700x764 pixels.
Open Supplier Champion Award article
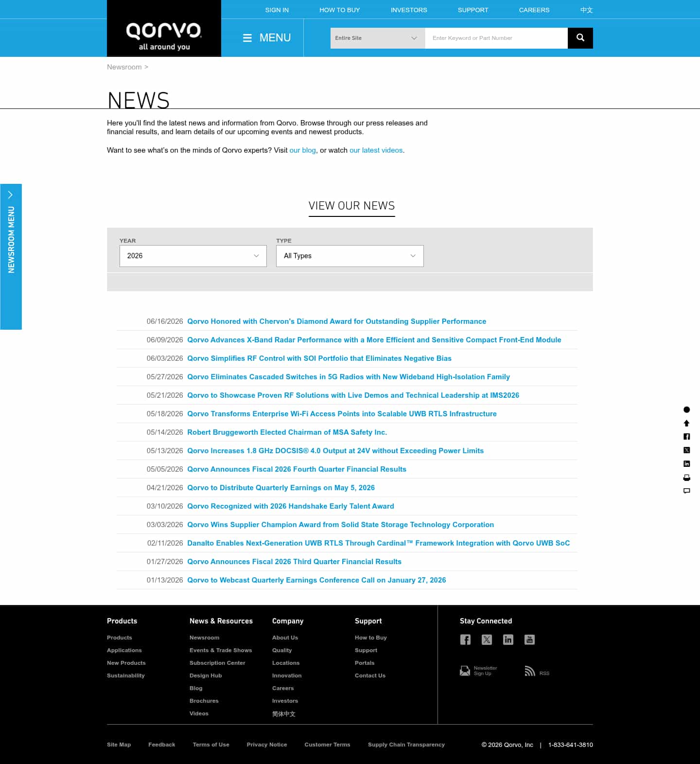[x=340, y=525]
